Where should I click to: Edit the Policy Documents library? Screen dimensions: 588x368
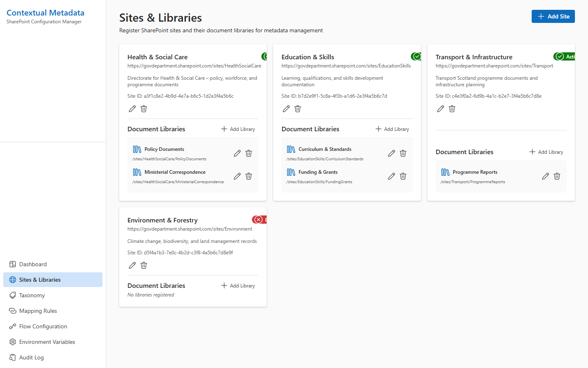237,153
